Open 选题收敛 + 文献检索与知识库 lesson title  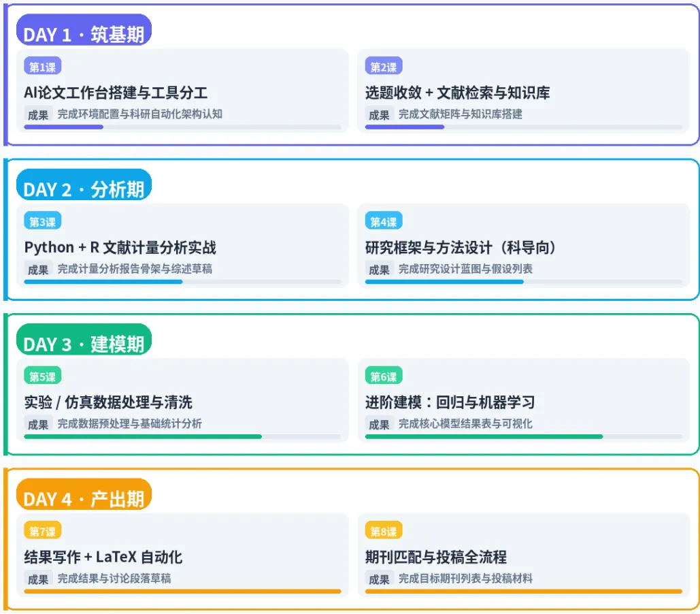pos(457,93)
